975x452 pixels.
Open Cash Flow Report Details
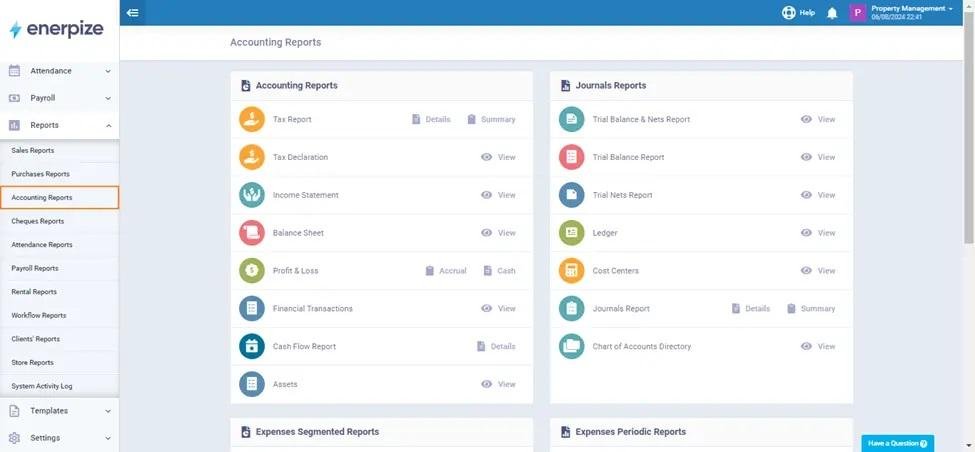(x=496, y=346)
